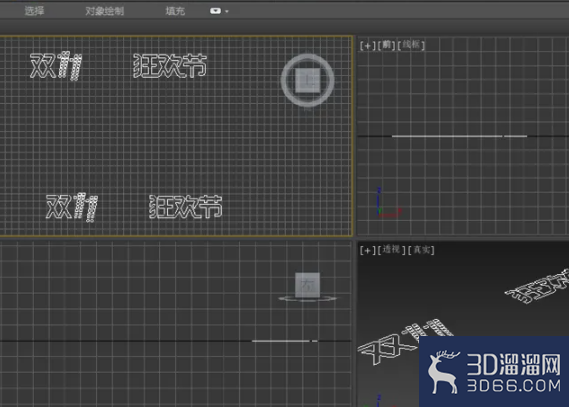Select the lower 狂欢节 text spline
Screen dimensions: 569x407
coord(186,206)
